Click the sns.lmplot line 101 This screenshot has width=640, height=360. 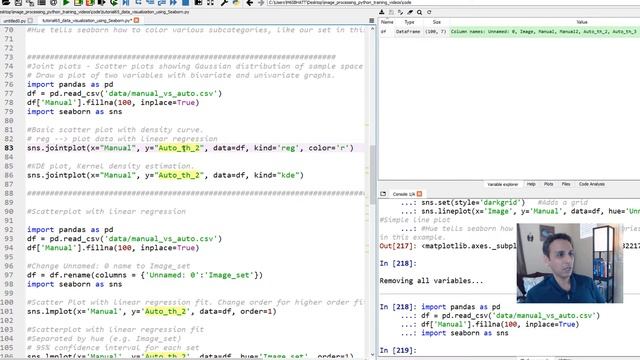pos(151,311)
